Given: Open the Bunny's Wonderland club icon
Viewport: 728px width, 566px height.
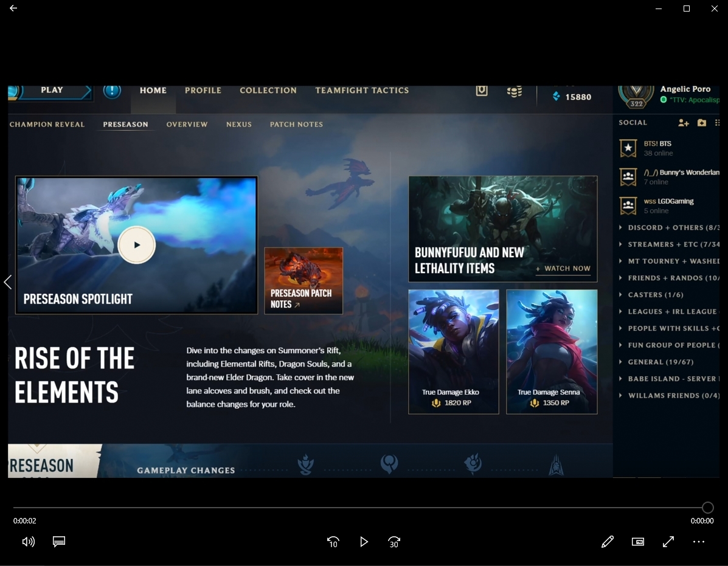Looking at the screenshot, I should [x=628, y=178].
